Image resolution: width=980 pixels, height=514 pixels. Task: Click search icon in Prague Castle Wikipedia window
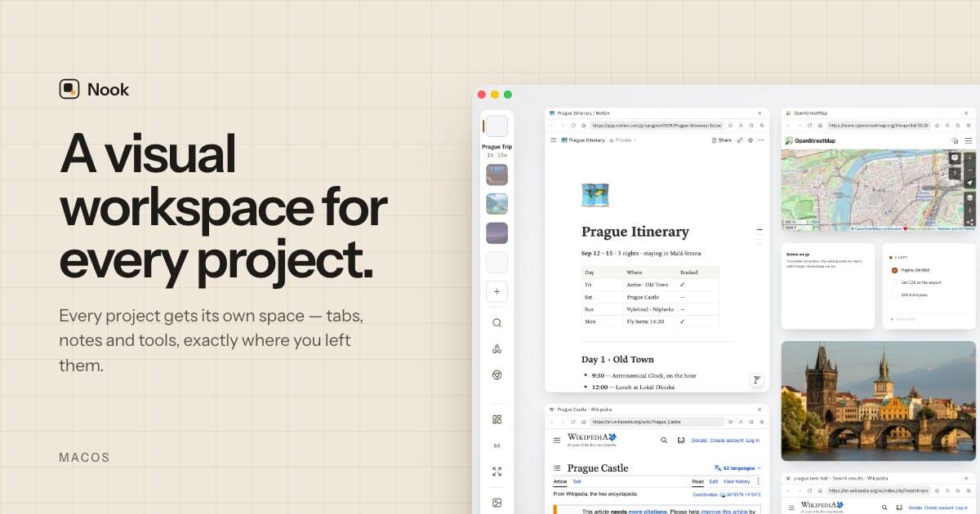pos(664,440)
